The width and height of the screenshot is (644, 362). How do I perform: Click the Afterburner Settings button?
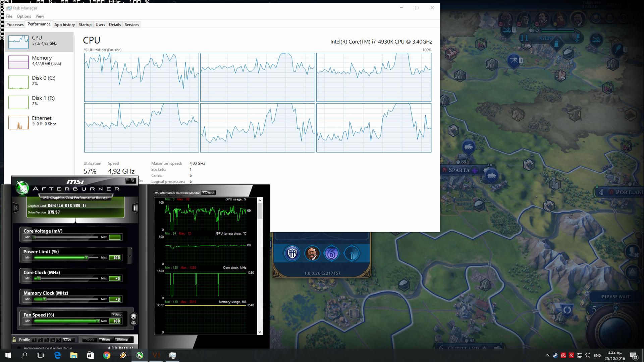point(122,340)
